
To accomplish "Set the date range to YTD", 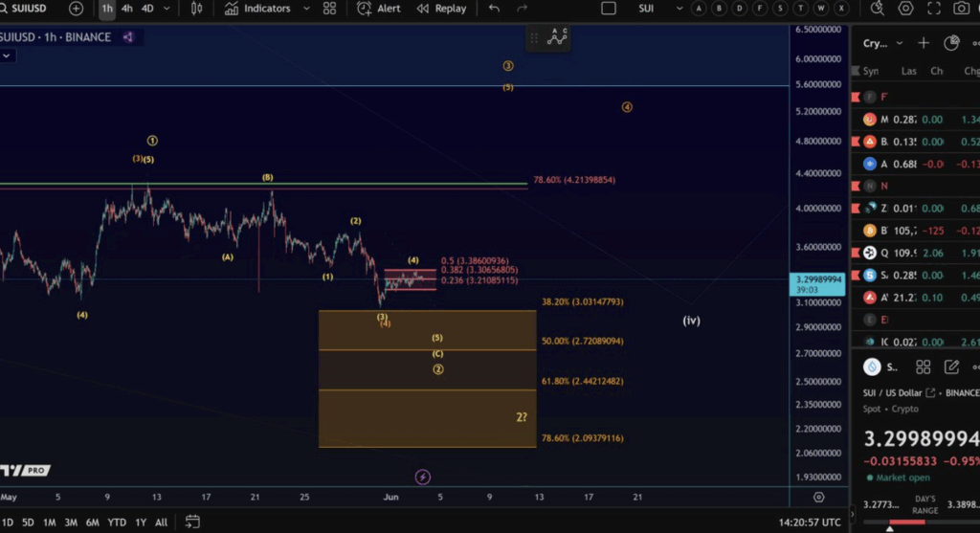I will pos(116,522).
